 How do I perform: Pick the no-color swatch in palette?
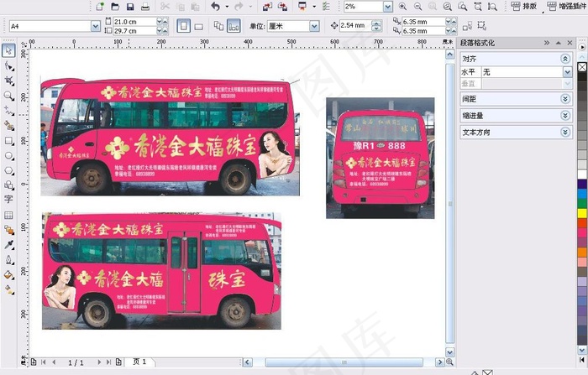[x=582, y=66]
